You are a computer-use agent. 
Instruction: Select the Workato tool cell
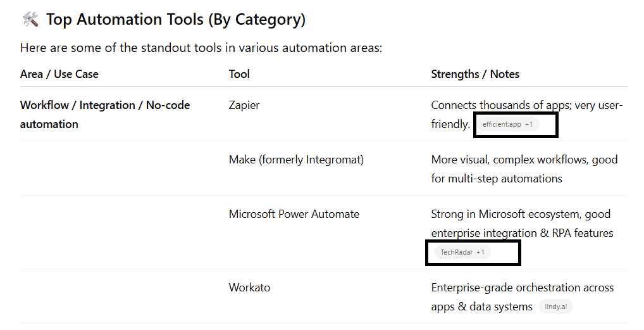click(249, 288)
